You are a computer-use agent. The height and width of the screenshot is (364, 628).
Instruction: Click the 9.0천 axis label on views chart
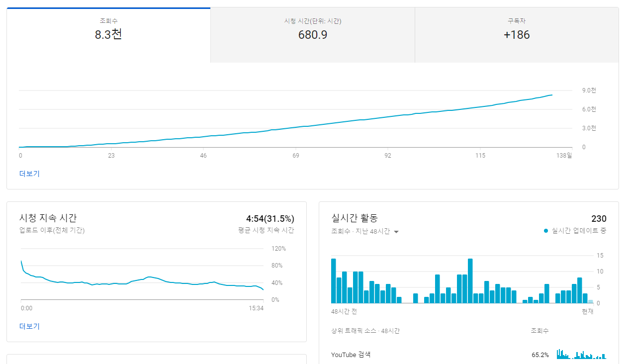(589, 91)
